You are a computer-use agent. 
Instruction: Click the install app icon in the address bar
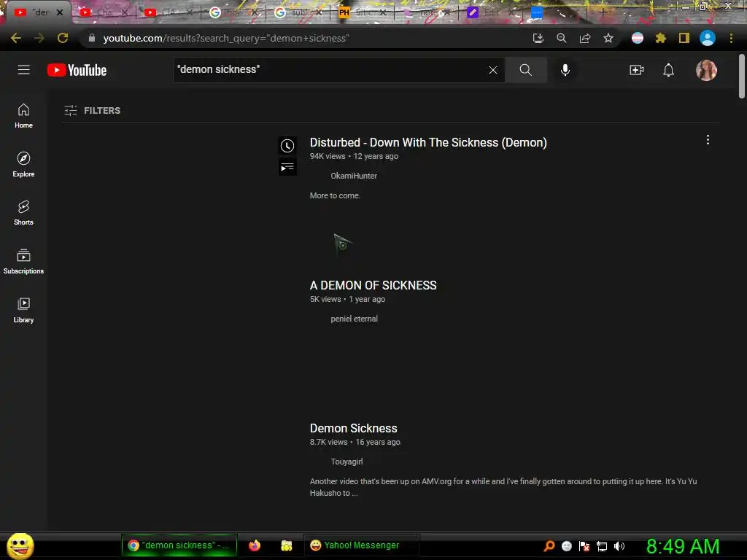click(538, 38)
